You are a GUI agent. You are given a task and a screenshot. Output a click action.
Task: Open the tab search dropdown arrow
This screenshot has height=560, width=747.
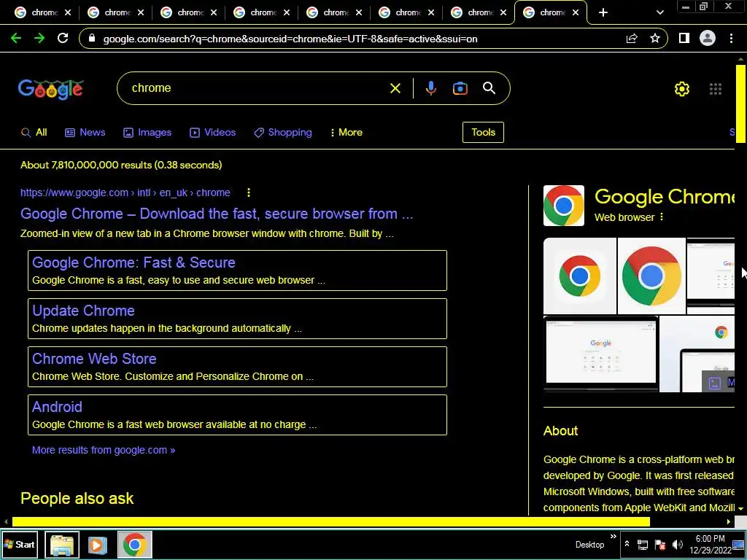tap(659, 13)
